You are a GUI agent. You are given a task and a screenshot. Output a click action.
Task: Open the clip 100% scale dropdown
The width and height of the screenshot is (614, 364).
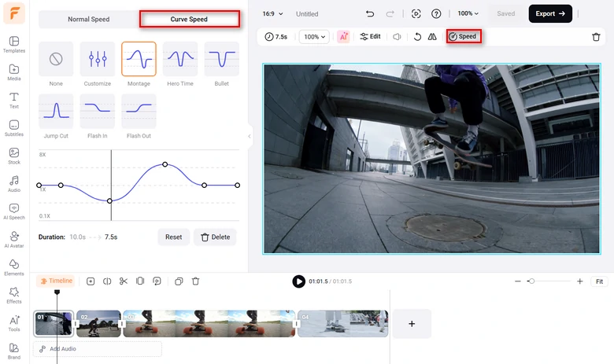[x=314, y=37]
